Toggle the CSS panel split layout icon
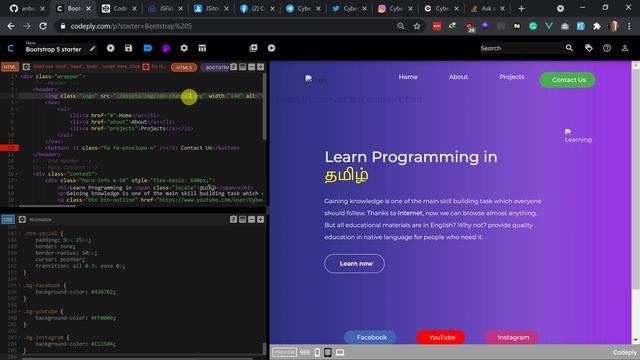 tap(242, 220)
